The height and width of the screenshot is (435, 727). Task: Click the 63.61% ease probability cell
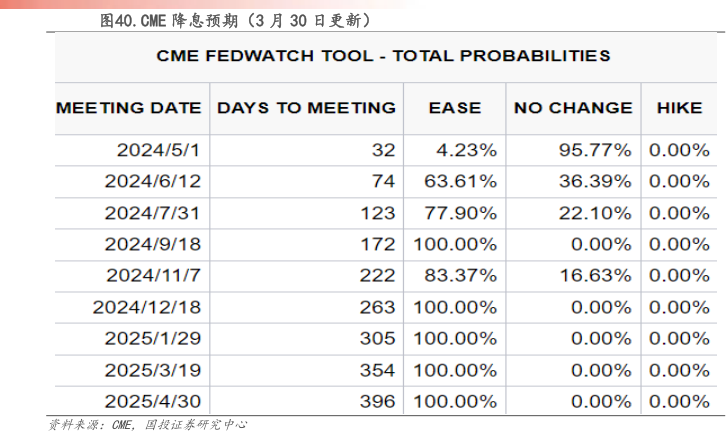(x=466, y=182)
